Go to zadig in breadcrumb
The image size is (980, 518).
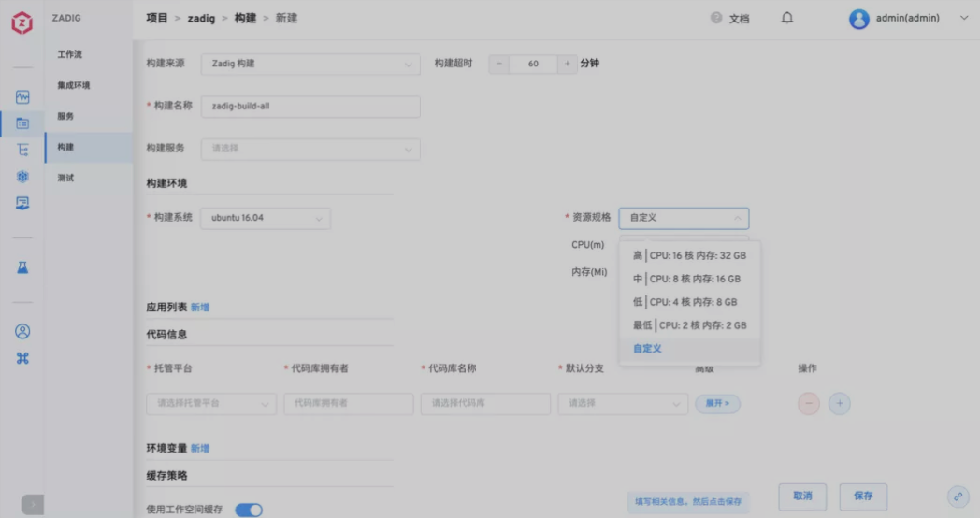[x=201, y=18]
